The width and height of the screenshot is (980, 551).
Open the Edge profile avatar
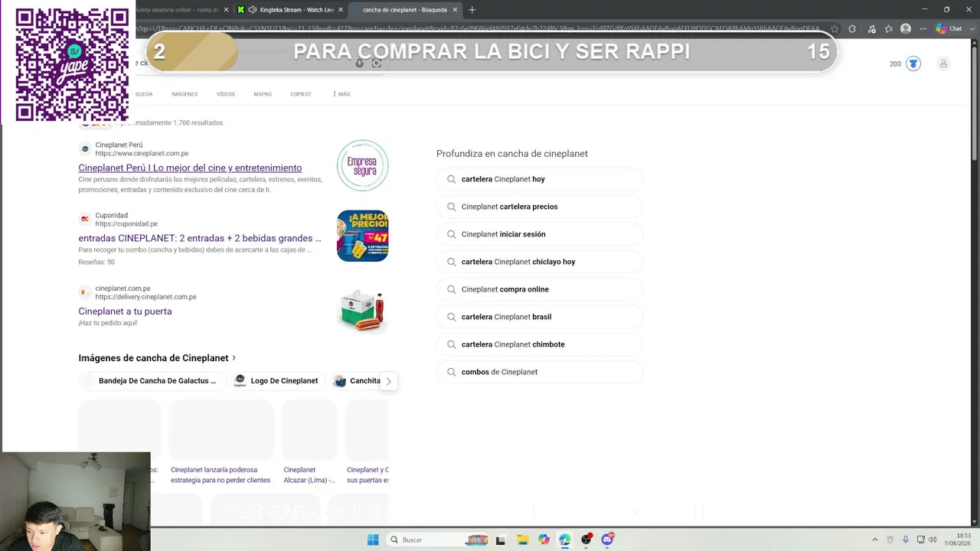(906, 29)
